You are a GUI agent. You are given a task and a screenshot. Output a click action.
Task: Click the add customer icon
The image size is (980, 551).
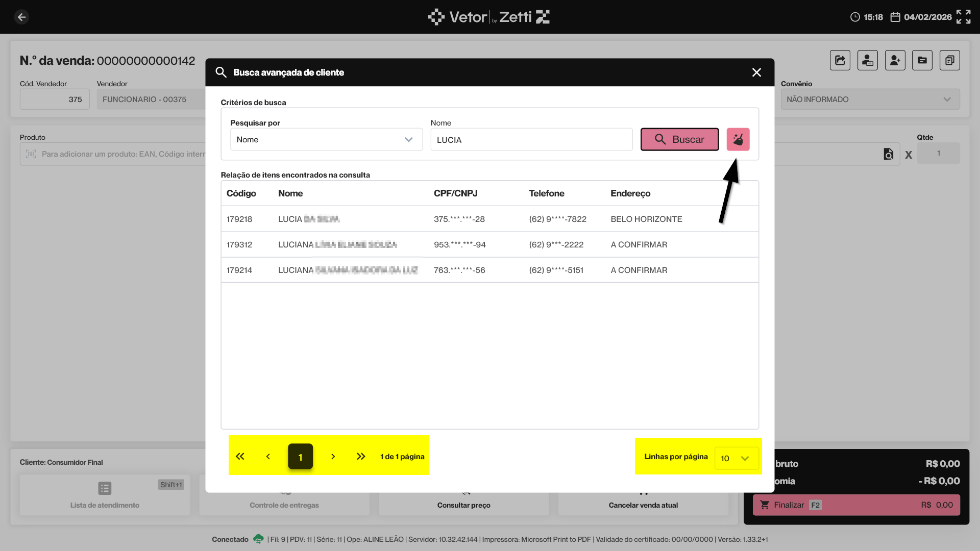click(895, 60)
